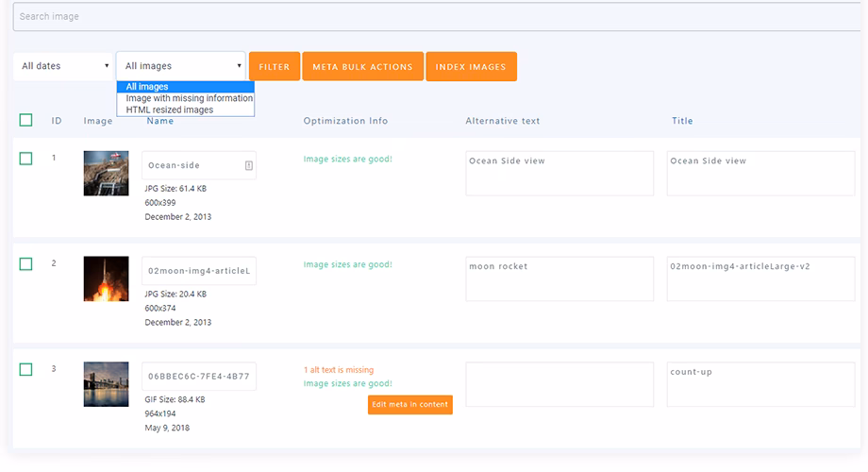Sort by the Name column header
This screenshot has height=472, width=868.
coord(160,121)
